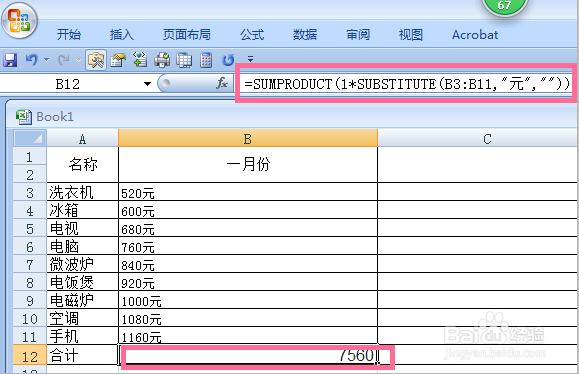Click cell with value 1160元
579x374 pixels.
[x=248, y=336]
